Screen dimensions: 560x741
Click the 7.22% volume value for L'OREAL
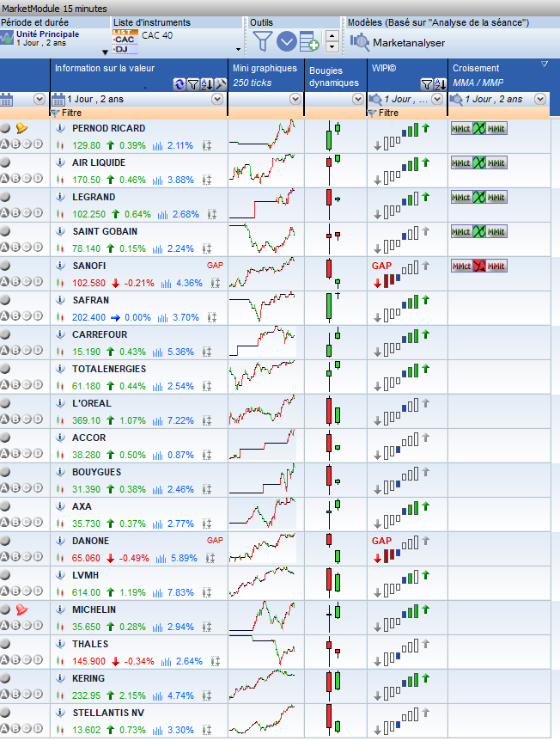click(180, 420)
